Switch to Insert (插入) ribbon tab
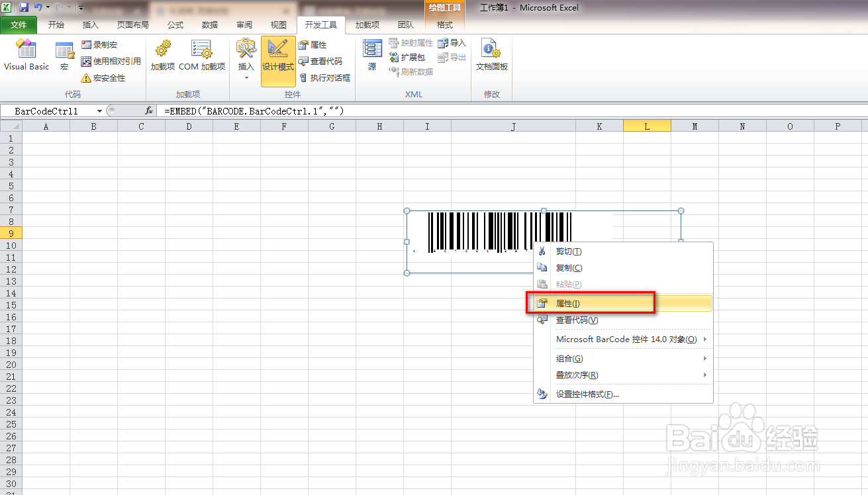Viewport: 868px width, 495px height. click(x=91, y=24)
